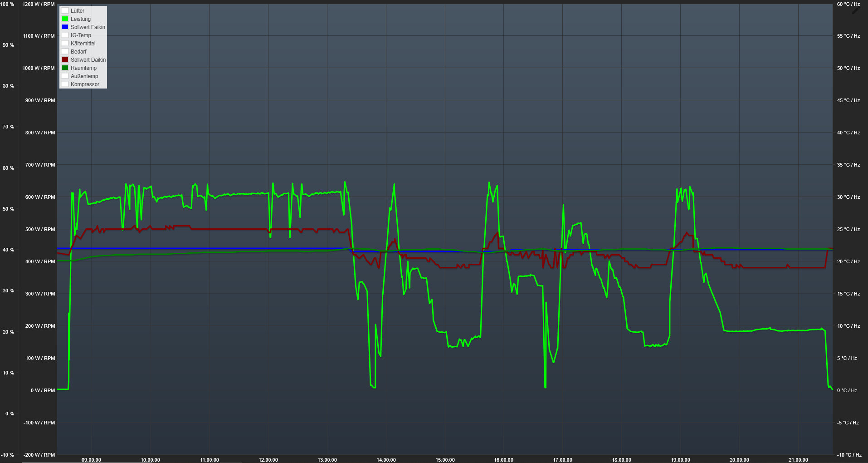The image size is (868, 463).
Task: Click the Leistung legend label
Action: pos(81,19)
